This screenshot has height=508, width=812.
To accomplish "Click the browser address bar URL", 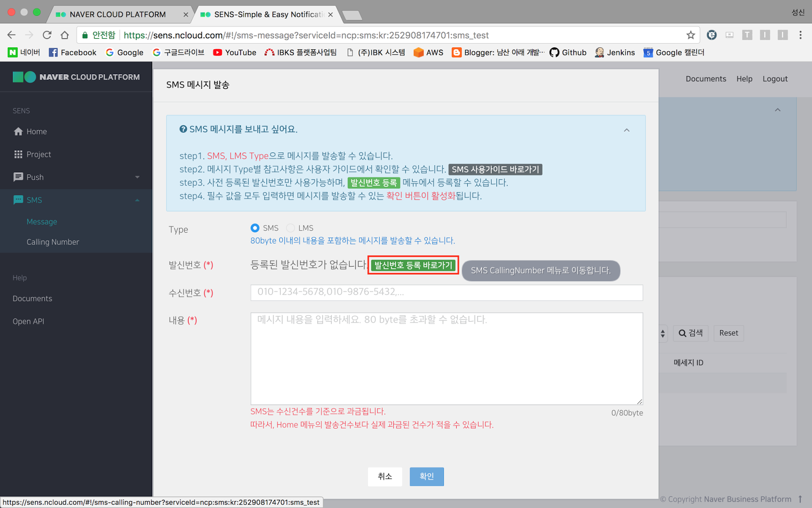I will [x=306, y=35].
